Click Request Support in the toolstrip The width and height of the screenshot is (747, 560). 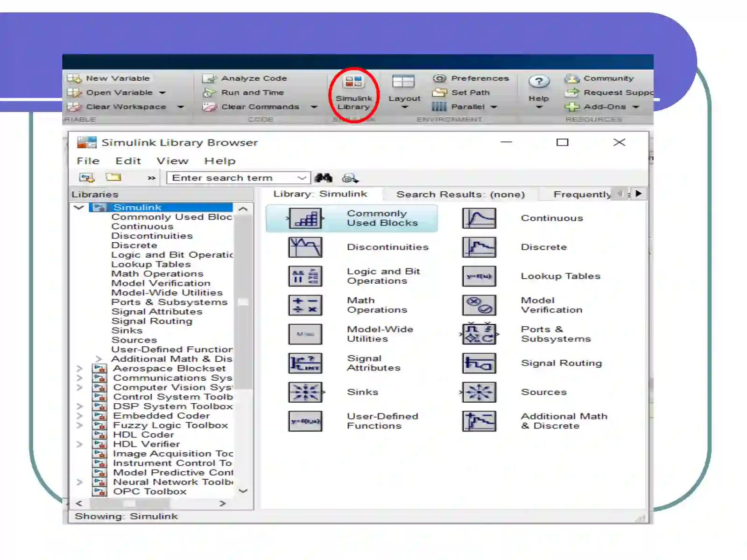point(609,92)
